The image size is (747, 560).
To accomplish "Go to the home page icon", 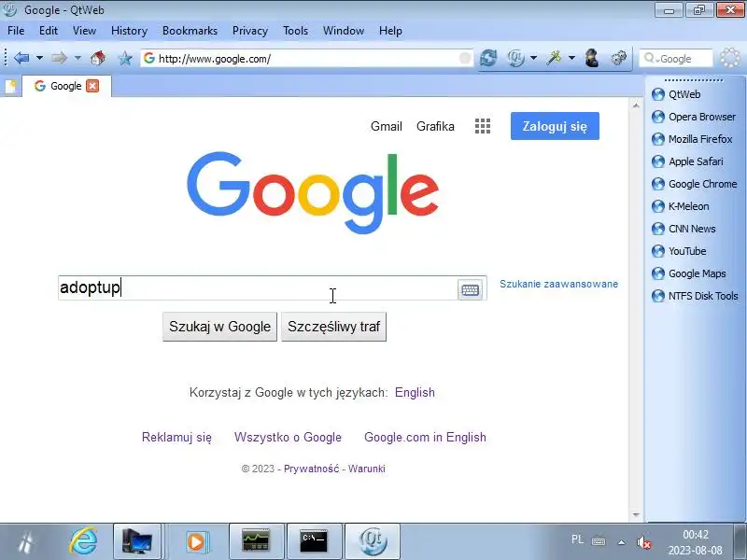I will (x=98, y=58).
